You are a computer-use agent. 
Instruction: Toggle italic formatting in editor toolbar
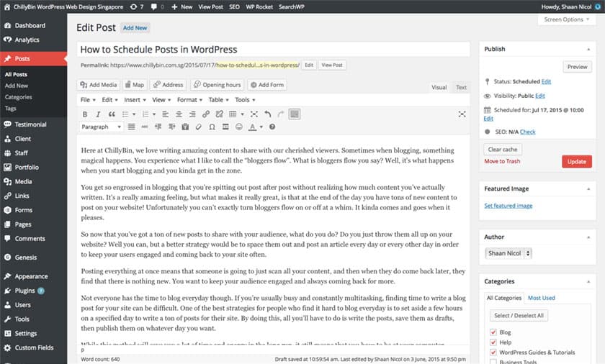[x=98, y=114]
